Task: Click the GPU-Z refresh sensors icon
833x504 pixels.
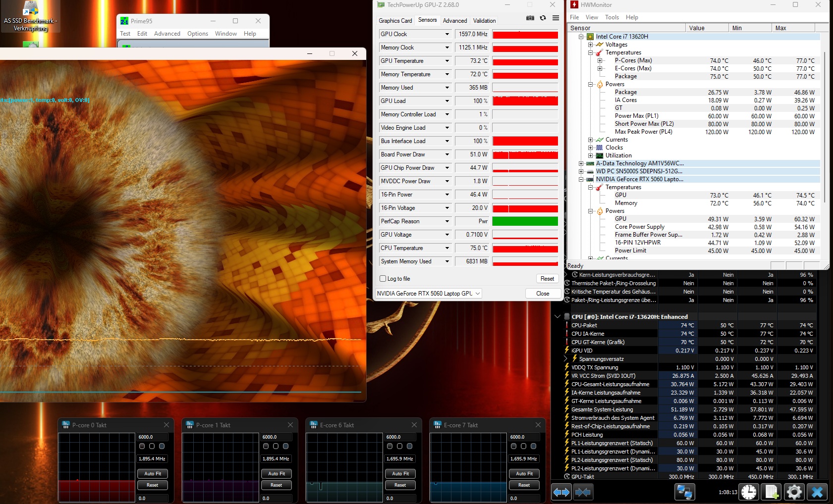Action: [543, 18]
